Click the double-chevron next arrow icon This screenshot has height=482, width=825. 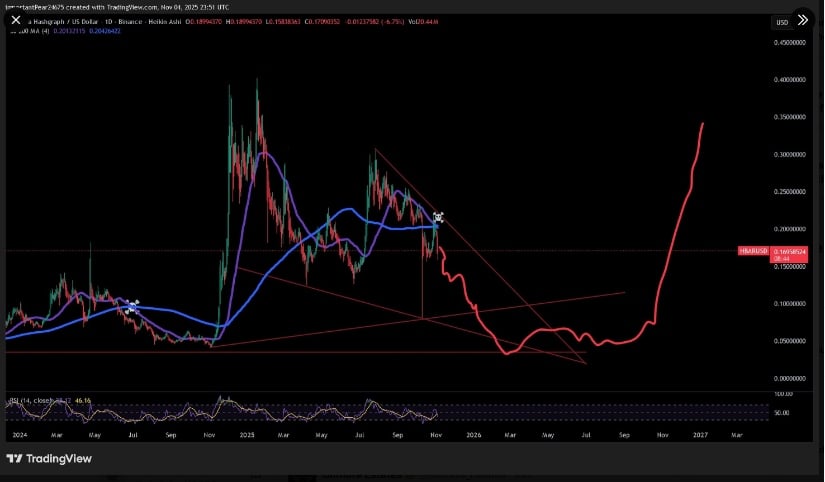coord(802,20)
